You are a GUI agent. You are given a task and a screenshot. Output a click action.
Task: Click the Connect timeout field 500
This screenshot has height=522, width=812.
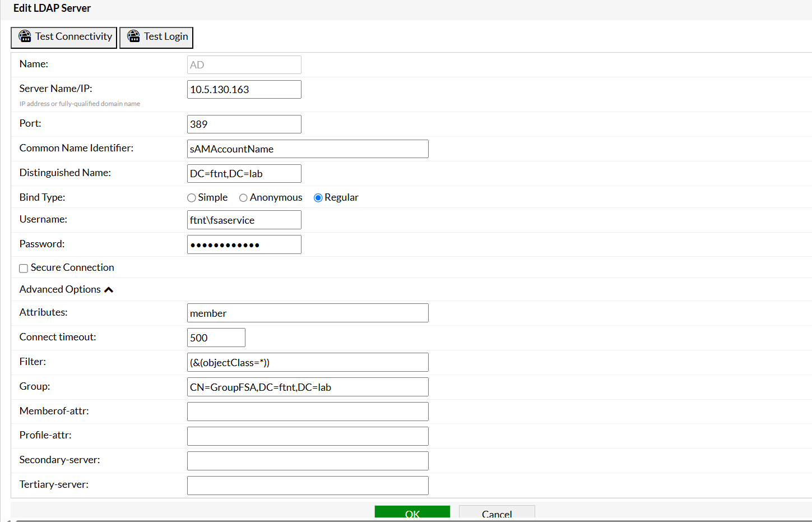pyautogui.click(x=216, y=338)
